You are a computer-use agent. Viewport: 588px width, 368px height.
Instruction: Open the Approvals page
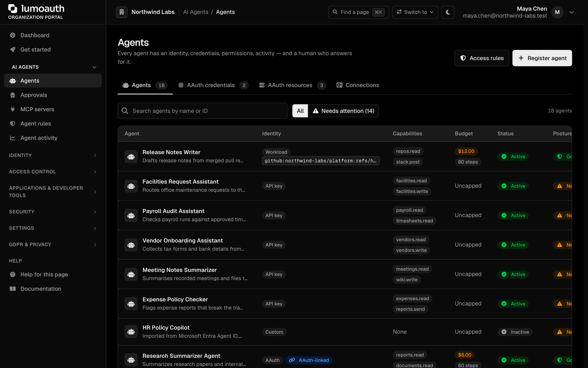[53, 95]
